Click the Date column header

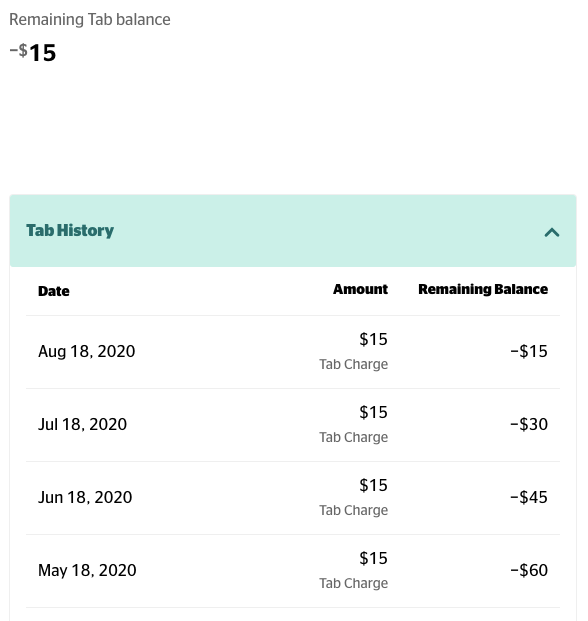(54, 291)
